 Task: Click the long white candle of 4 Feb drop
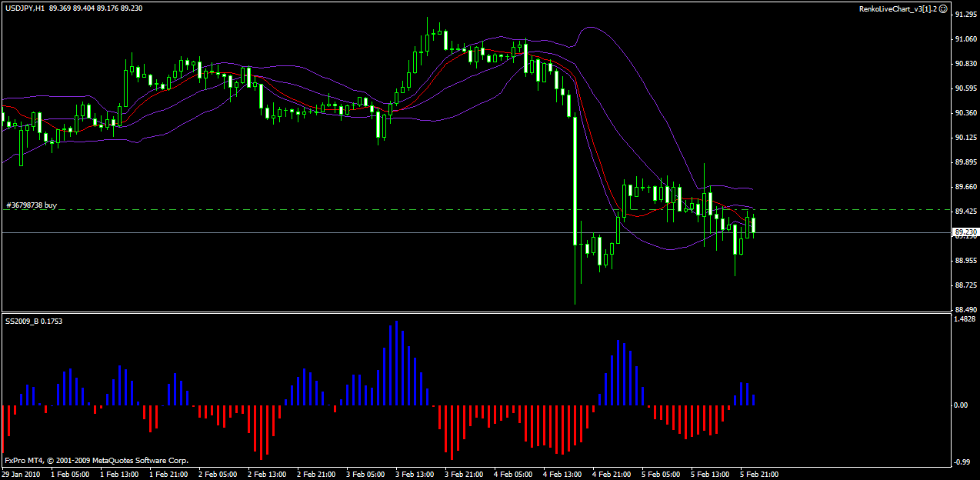575,180
